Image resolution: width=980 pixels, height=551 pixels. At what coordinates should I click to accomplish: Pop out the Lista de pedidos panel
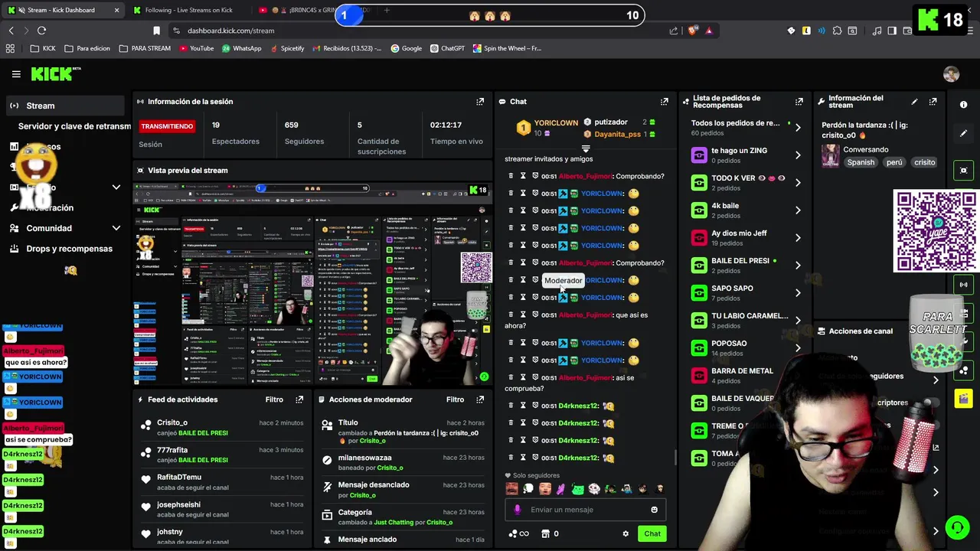799,101
